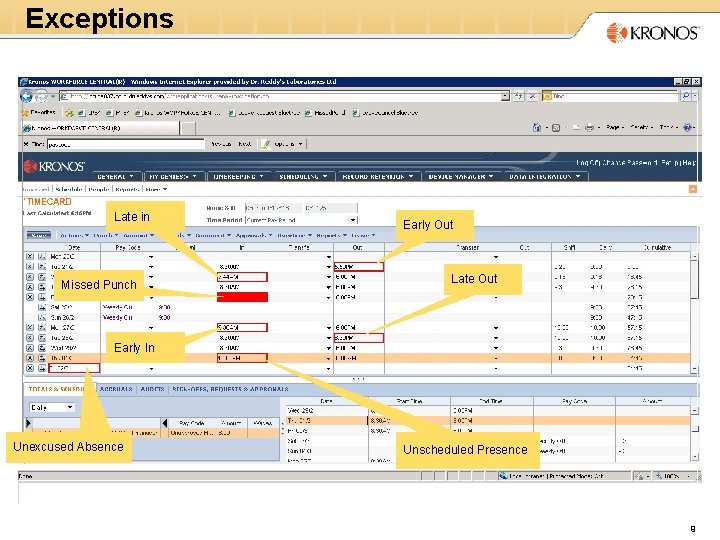Click the Kronos logo in the blue banner
Viewport: 720px width, 540px height.
54,166
